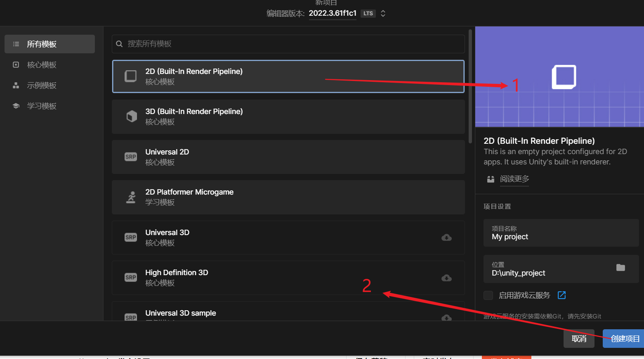Open the editor version 2022.3.61f1c1 dropdown
This screenshot has width=644, height=359.
[333, 13]
